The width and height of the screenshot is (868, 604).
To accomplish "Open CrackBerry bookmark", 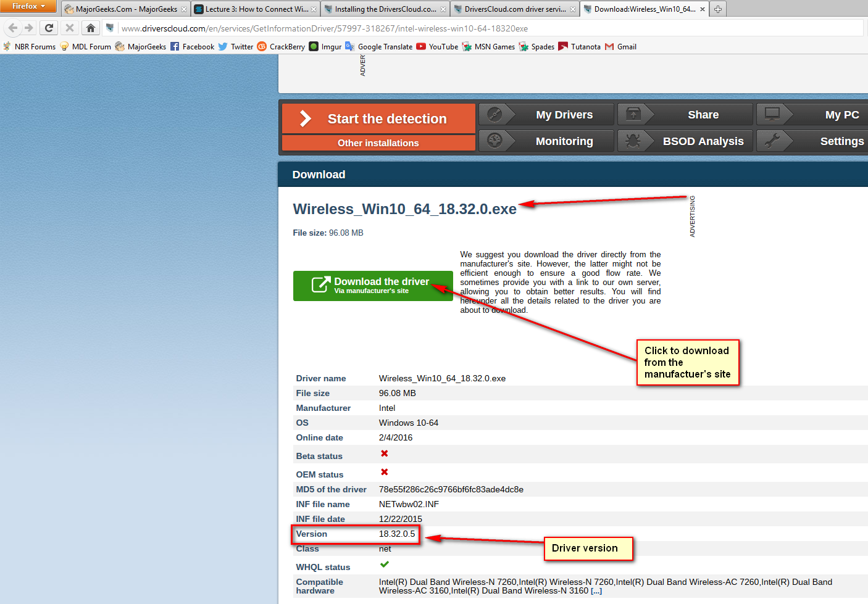I will tap(281, 46).
